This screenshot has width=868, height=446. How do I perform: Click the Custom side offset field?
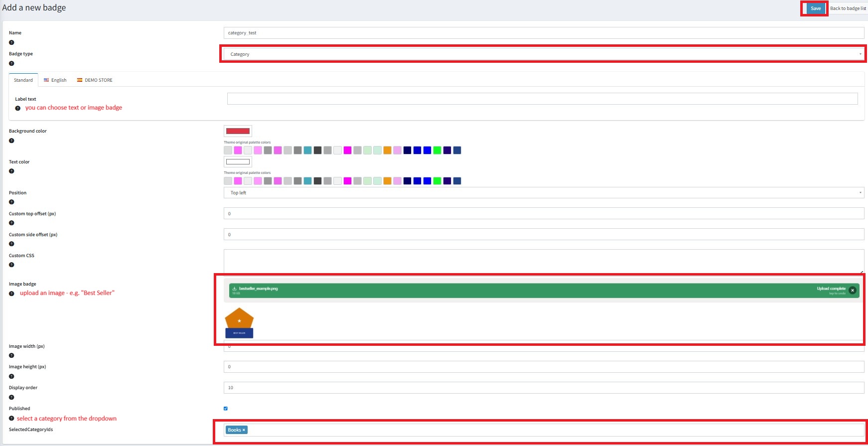[544, 235]
